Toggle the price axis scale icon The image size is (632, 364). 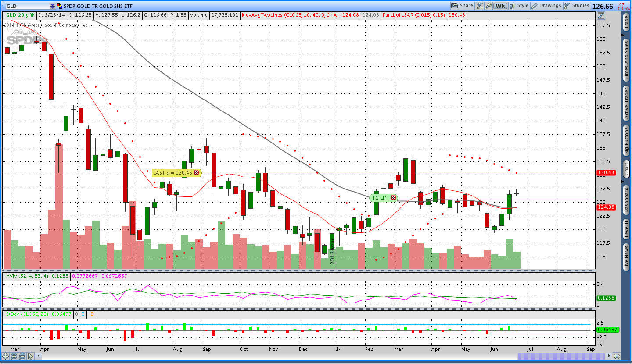[601, 15]
